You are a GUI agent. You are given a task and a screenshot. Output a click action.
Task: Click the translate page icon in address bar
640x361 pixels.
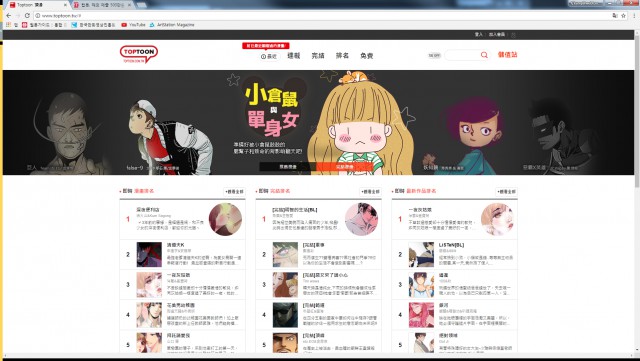coord(615,16)
